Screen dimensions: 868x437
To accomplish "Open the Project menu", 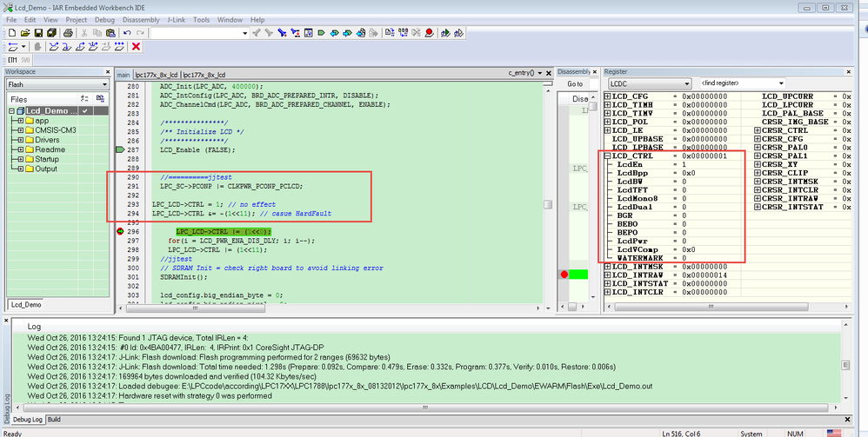I will click(77, 20).
